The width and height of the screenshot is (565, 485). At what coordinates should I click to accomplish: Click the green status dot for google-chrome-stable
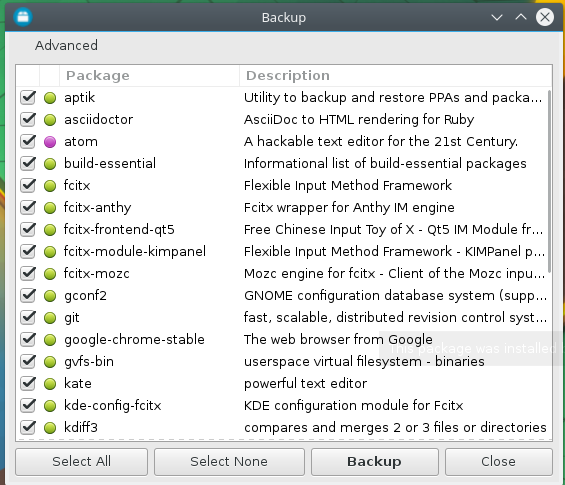50,340
